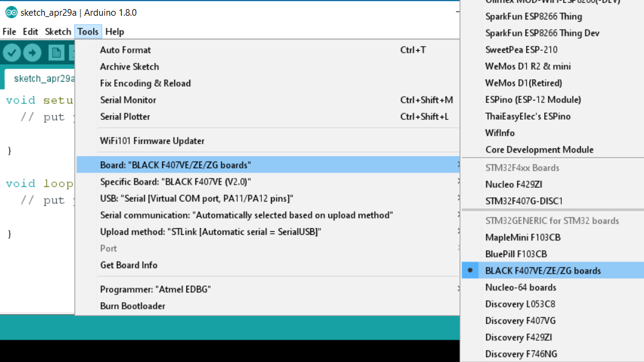Expand the Upload method submenu
The width and height of the screenshot is (644, 362).
pyautogui.click(x=268, y=232)
